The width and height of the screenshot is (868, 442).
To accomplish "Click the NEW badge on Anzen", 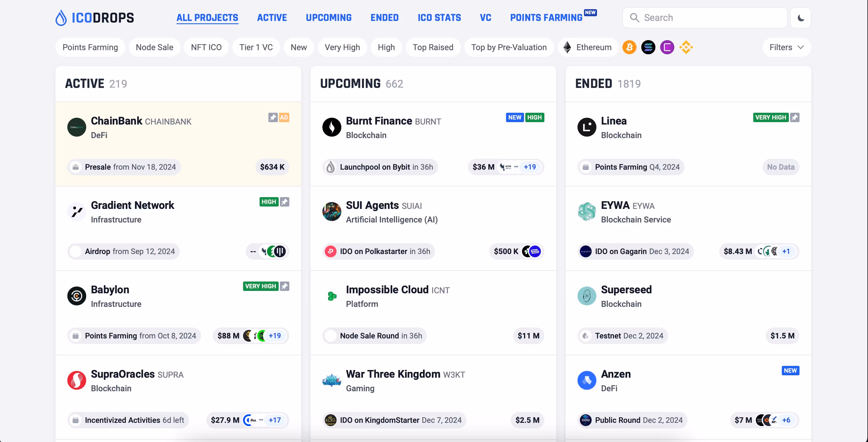I will click(x=791, y=370).
